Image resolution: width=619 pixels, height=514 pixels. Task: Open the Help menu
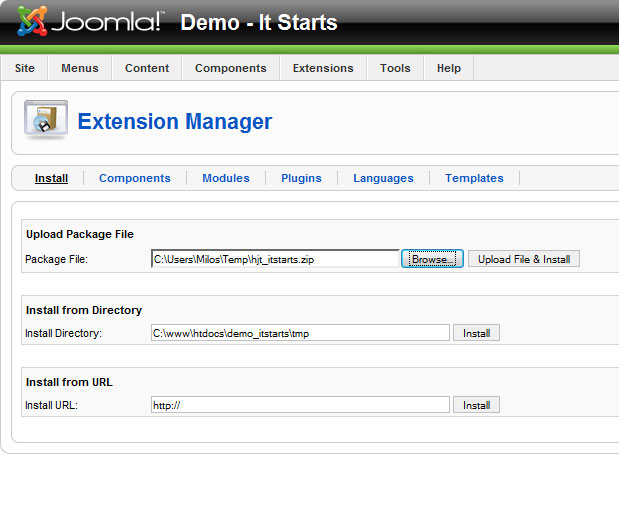[449, 68]
